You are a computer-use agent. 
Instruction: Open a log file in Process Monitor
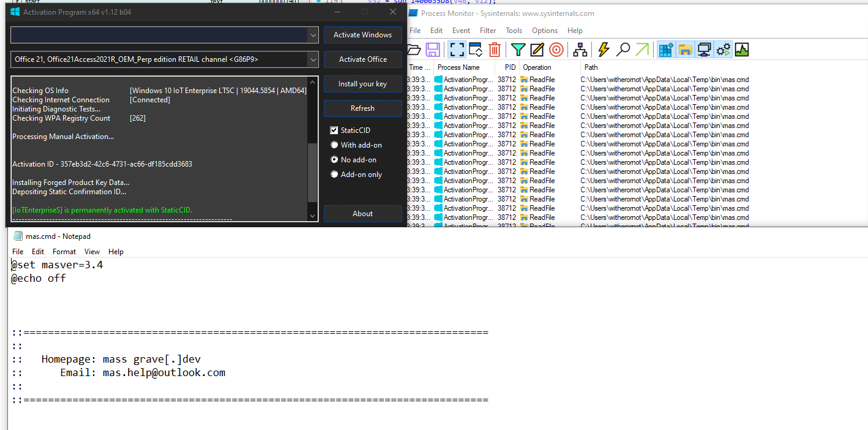click(414, 50)
